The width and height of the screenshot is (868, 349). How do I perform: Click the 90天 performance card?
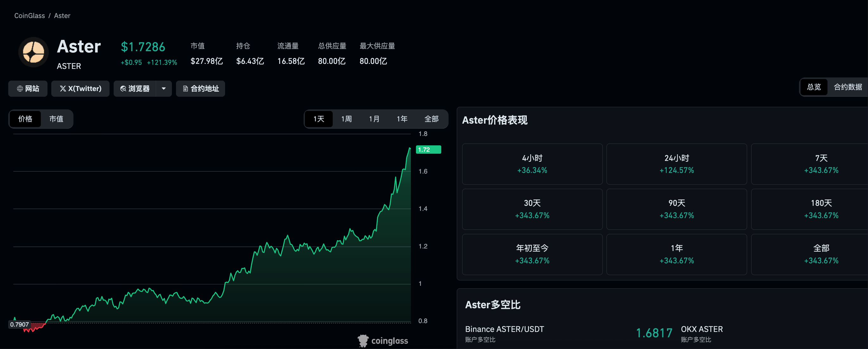pos(676,209)
